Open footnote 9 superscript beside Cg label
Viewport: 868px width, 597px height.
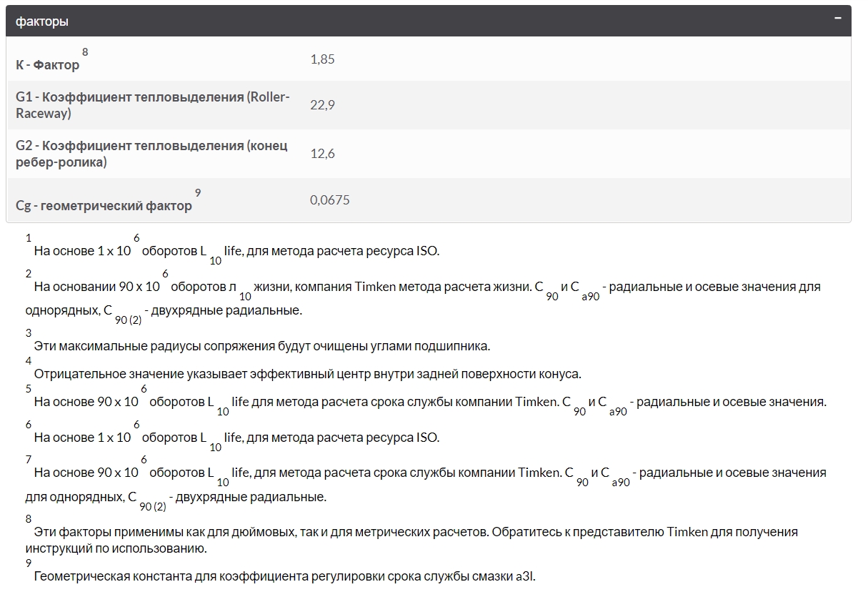pyautogui.click(x=198, y=193)
